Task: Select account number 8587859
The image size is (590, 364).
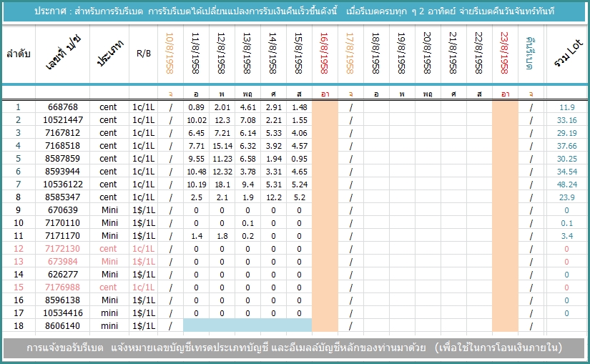Action: [x=63, y=159]
